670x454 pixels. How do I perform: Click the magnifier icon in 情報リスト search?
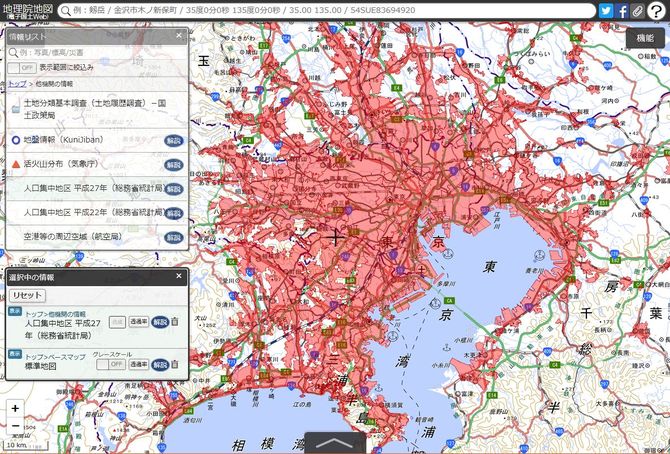(13, 53)
